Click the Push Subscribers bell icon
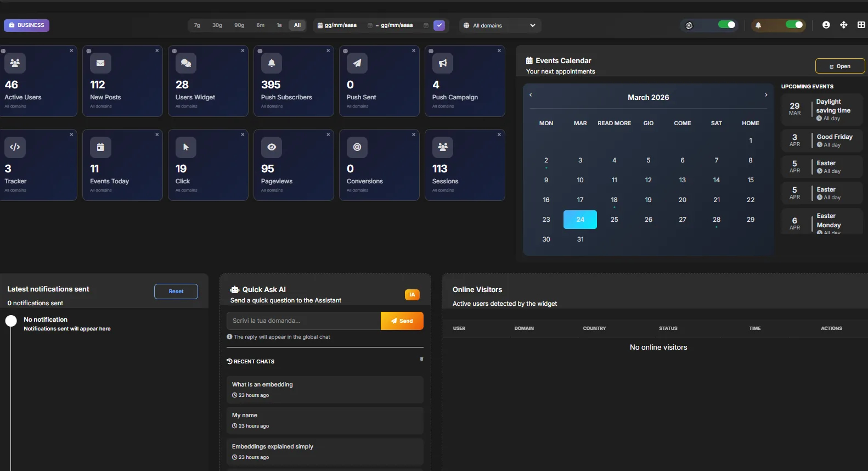Screen dimensions: 868x471 pos(272,63)
